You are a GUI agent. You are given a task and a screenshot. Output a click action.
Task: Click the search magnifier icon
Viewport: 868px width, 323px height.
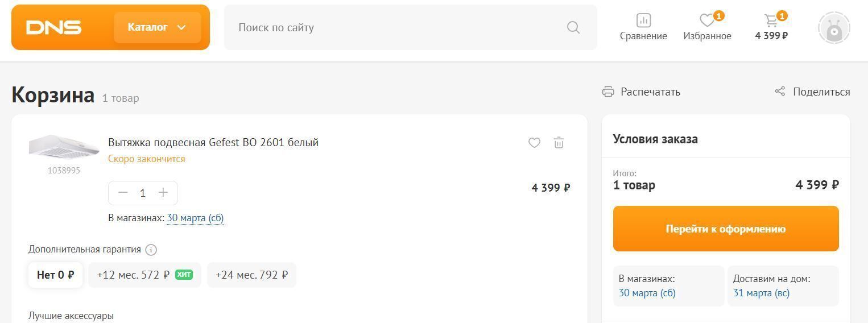(x=573, y=27)
